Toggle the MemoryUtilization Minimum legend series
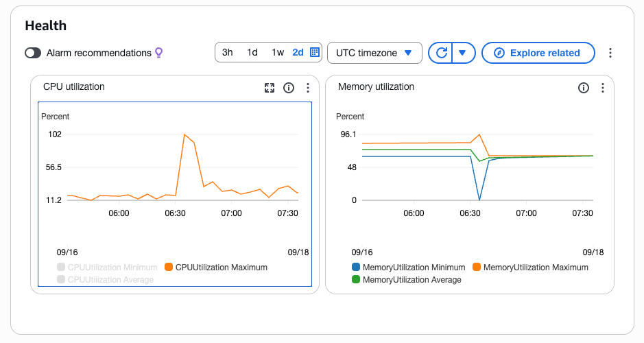Image resolution: width=644 pixels, height=343 pixels. 409,268
